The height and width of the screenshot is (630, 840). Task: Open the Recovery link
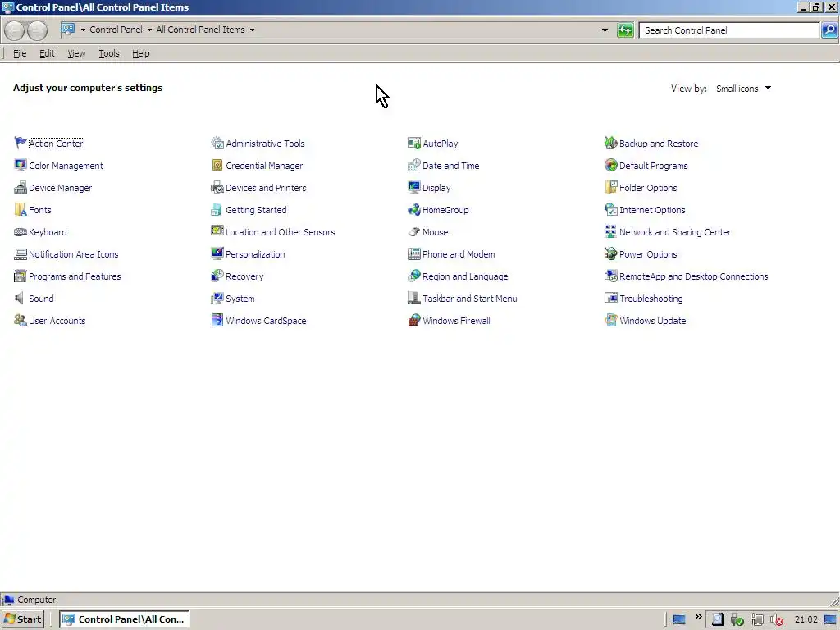tap(244, 276)
